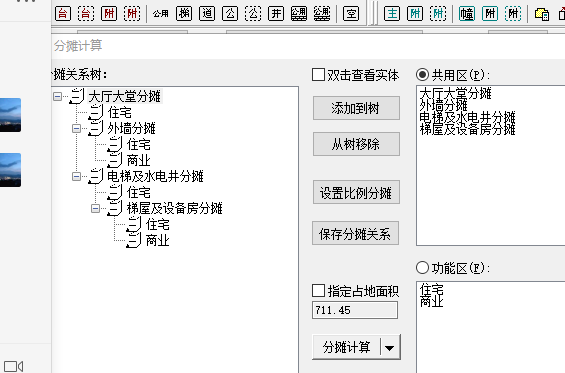Select the 共用区(P) radio button
Image resolution: width=565 pixels, height=373 pixels.
tap(422, 75)
